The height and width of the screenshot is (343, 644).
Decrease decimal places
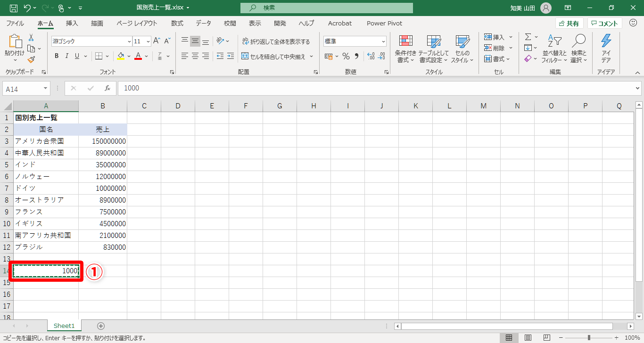[381, 56]
